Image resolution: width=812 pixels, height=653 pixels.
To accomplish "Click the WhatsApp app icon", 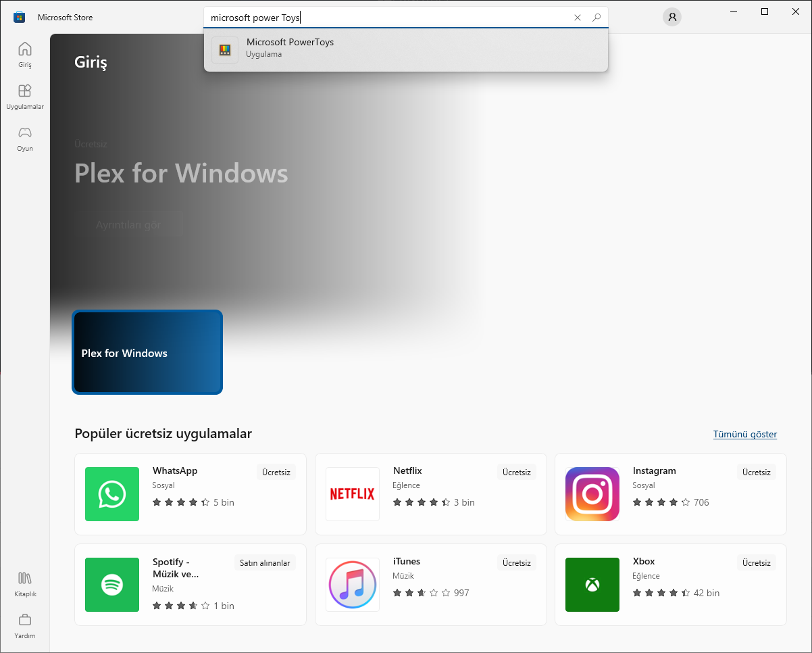I will tap(112, 494).
